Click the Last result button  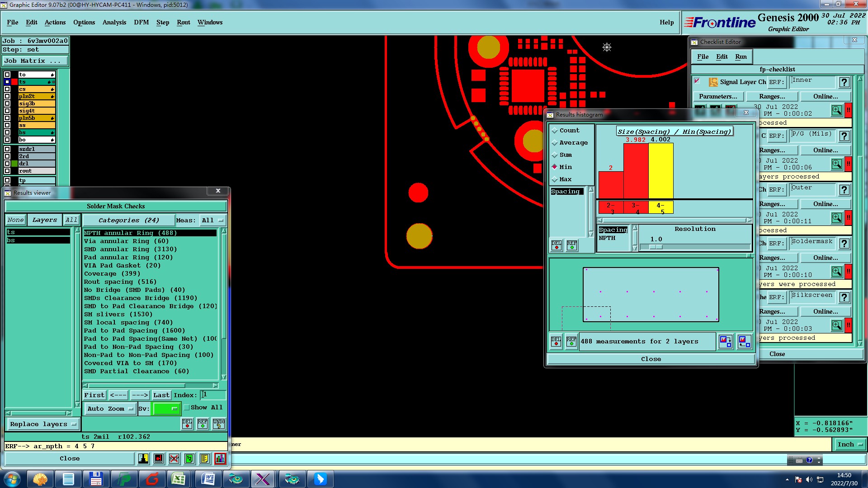pyautogui.click(x=161, y=395)
